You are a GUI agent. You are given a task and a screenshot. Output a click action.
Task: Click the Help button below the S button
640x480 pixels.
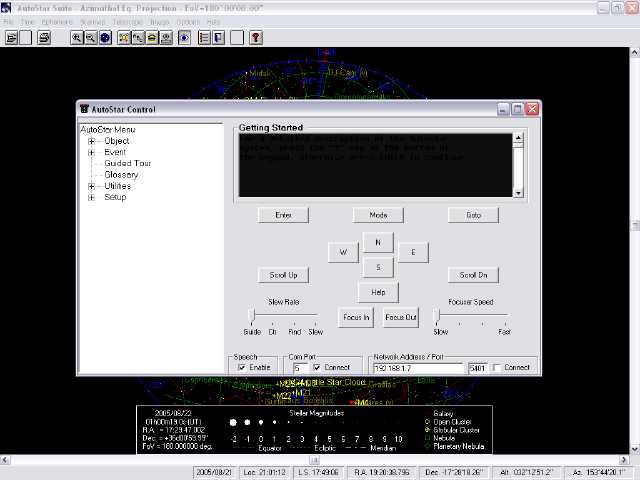click(378, 292)
